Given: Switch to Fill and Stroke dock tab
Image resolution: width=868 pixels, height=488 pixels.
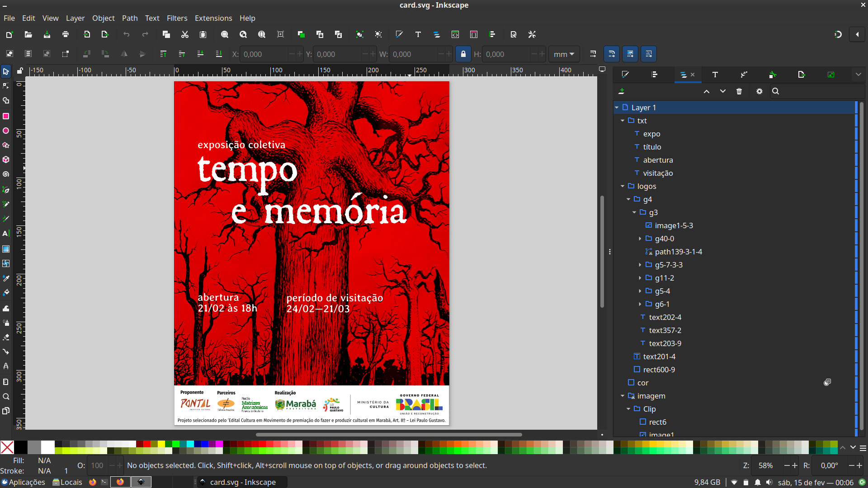Looking at the screenshot, I should click(x=625, y=75).
